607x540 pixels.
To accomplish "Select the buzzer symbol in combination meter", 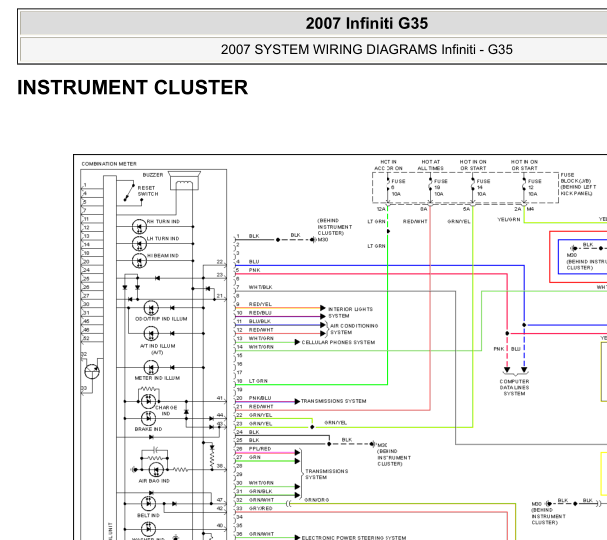I will [184, 181].
